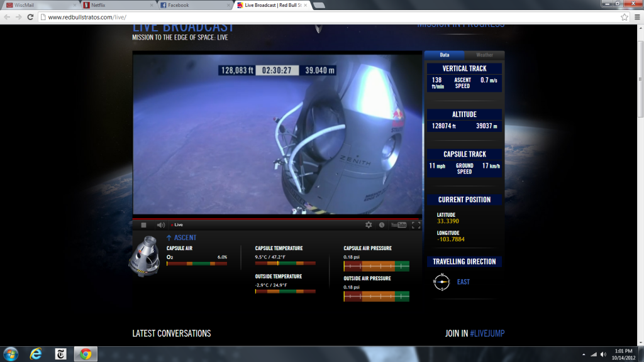Click the latitude value 33.3390

[x=448, y=221]
